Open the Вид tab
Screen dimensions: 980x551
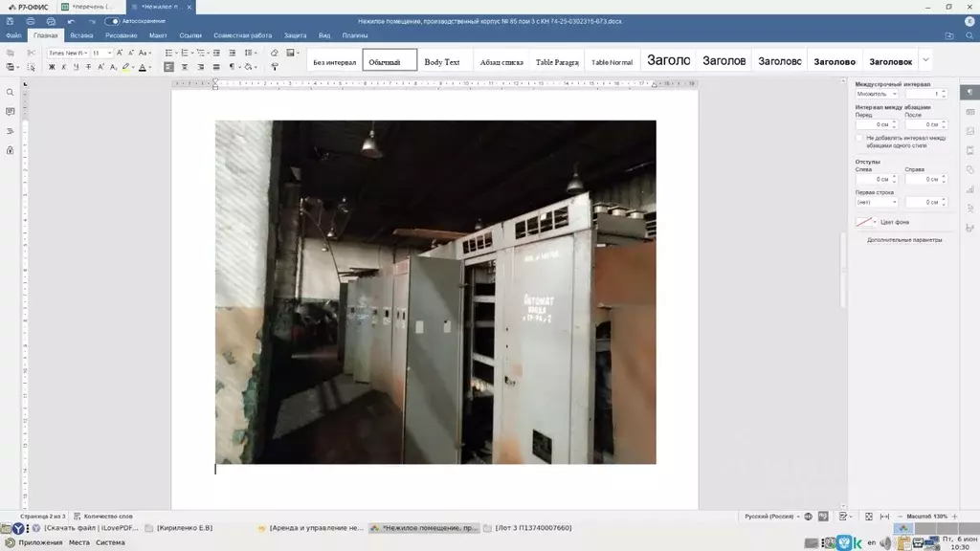[x=324, y=35]
